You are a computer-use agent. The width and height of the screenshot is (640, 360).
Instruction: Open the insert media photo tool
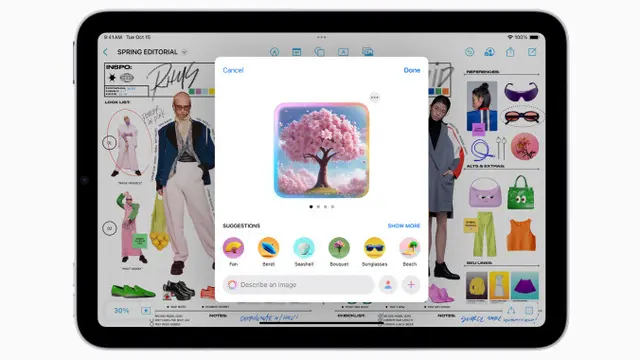click(367, 51)
